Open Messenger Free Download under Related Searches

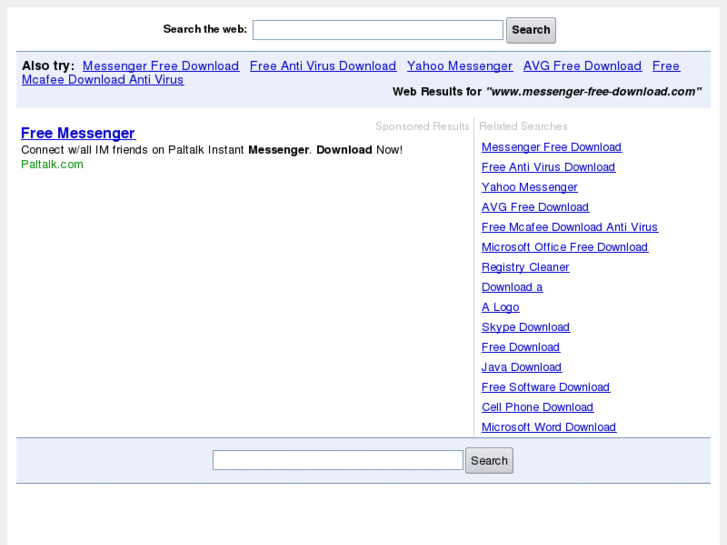point(551,147)
